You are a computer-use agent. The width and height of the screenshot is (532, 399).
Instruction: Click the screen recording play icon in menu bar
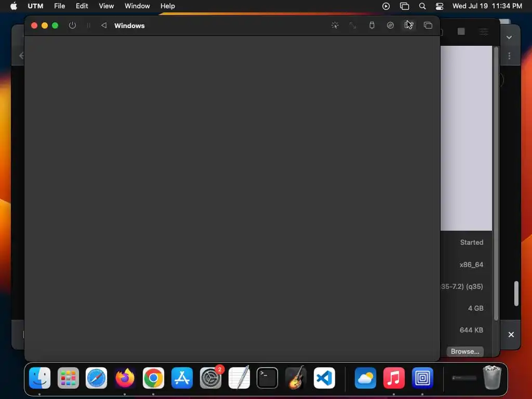386,6
